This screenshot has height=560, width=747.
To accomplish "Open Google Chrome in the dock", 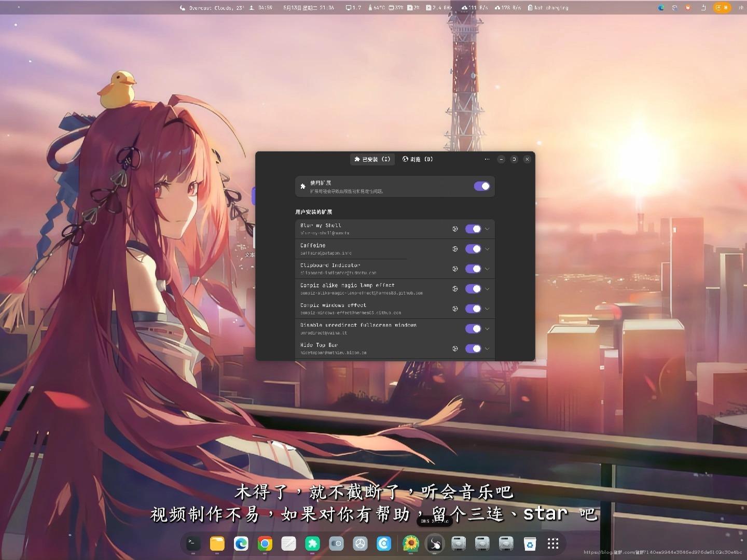I will pos(265,543).
